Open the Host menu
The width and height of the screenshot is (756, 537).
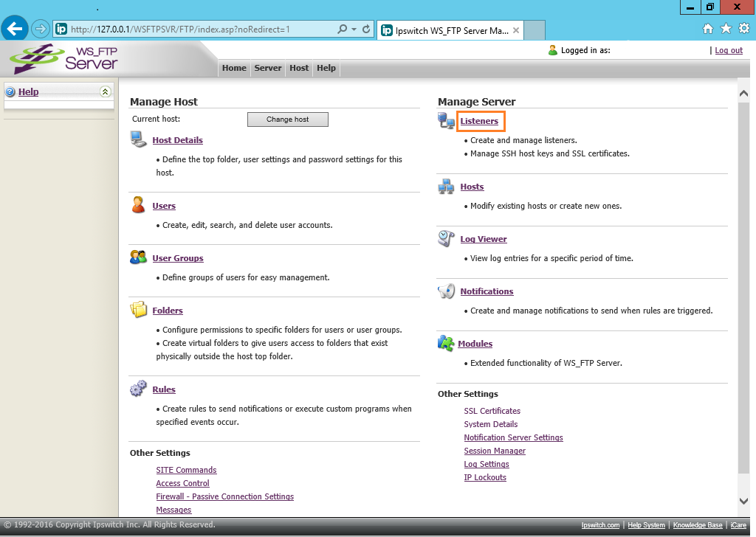[x=299, y=68]
